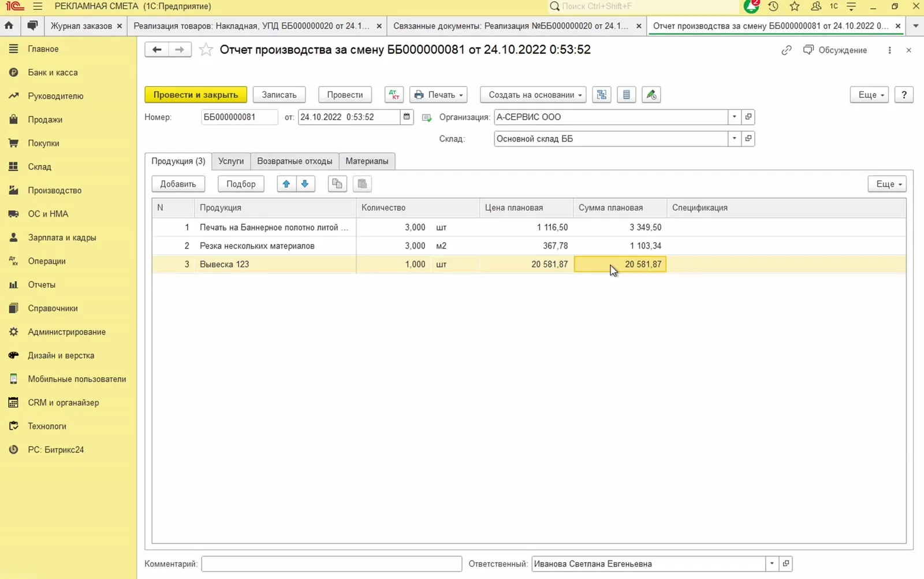Click Подбор button
Image resolution: width=924 pixels, height=579 pixels.
[x=241, y=184]
